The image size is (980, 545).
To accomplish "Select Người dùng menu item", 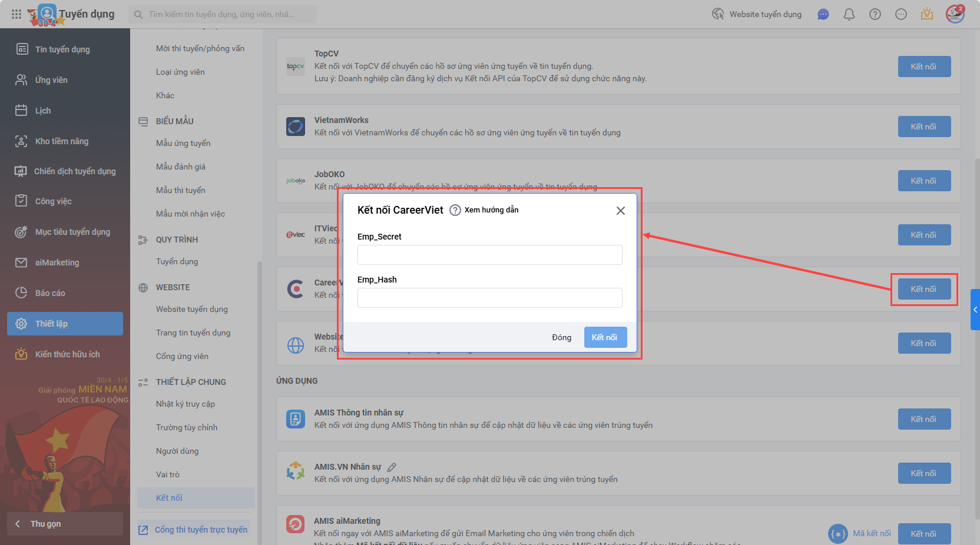I will click(x=177, y=451).
